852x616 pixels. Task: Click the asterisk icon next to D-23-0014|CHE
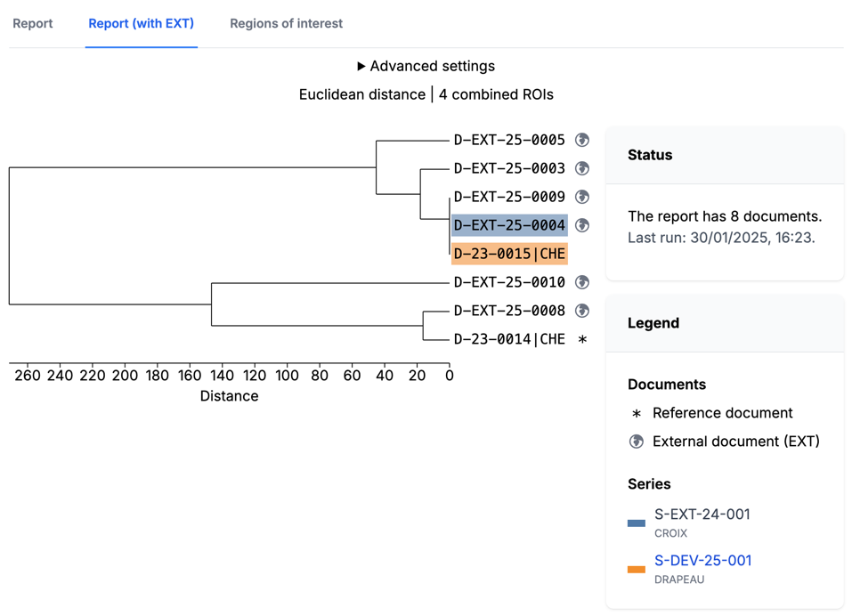click(582, 339)
